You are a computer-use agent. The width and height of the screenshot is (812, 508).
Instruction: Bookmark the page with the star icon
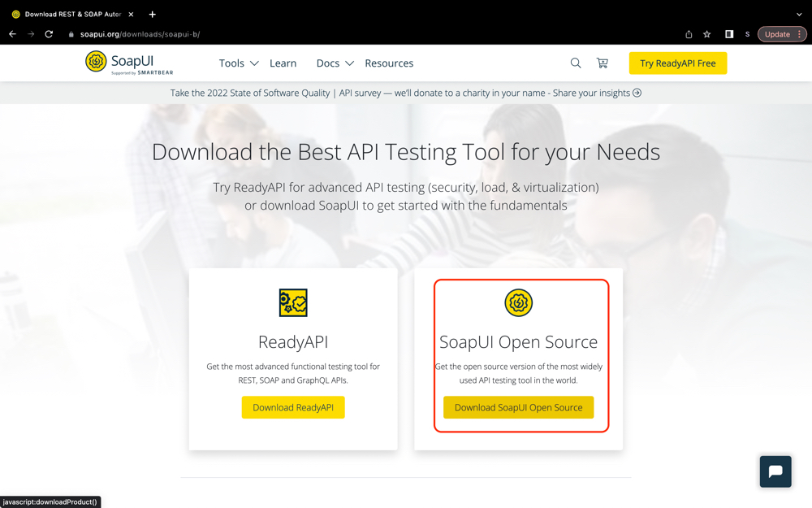[706, 33]
